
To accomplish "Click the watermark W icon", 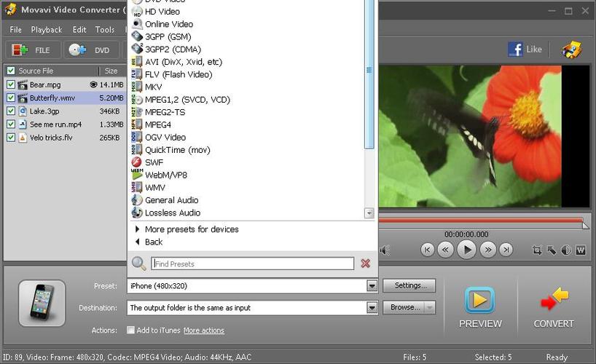I will pyautogui.click(x=581, y=250).
